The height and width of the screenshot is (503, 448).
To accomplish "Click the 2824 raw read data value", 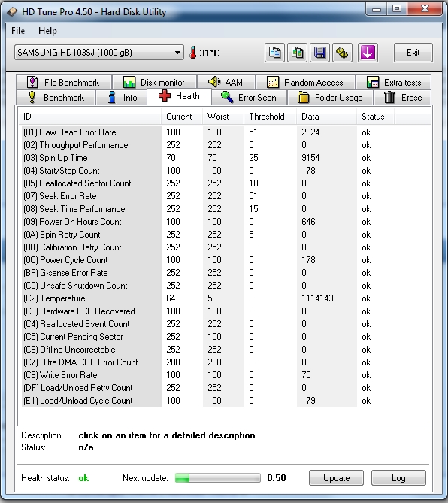I will [310, 132].
